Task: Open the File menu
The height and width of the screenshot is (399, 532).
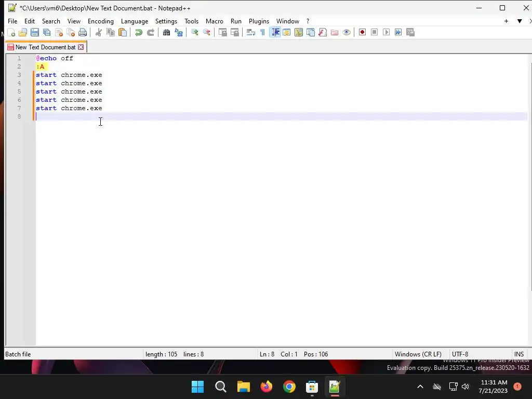Action: pos(12,21)
